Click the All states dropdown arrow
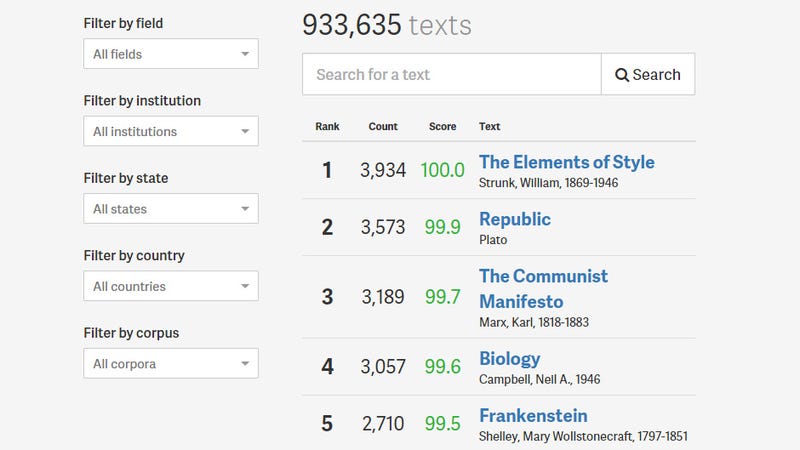The height and width of the screenshot is (450, 800). 245,209
